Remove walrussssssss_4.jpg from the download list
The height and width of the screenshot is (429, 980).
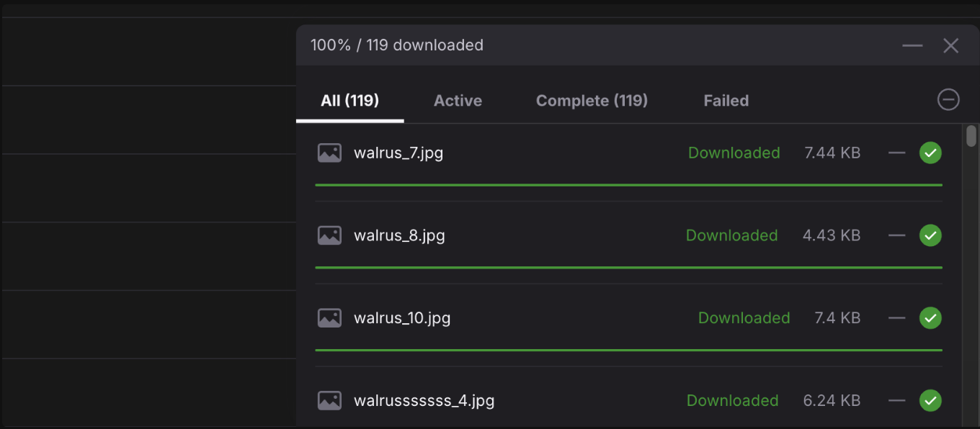(896, 401)
